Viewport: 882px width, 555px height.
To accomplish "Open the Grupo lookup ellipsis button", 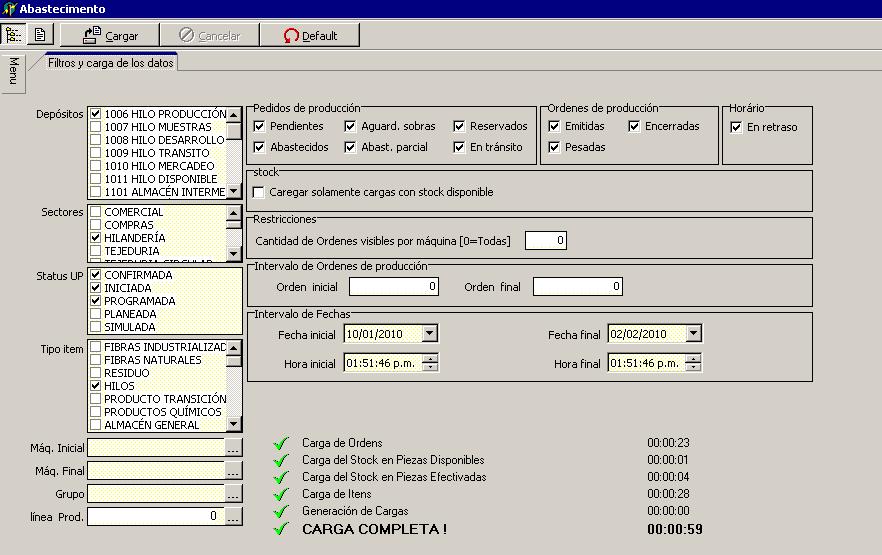I will pyautogui.click(x=234, y=493).
